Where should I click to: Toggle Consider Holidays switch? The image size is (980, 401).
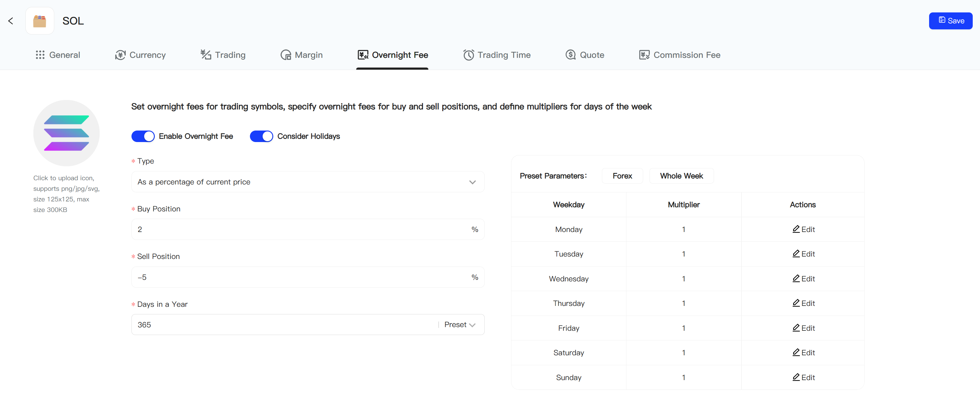261,136
